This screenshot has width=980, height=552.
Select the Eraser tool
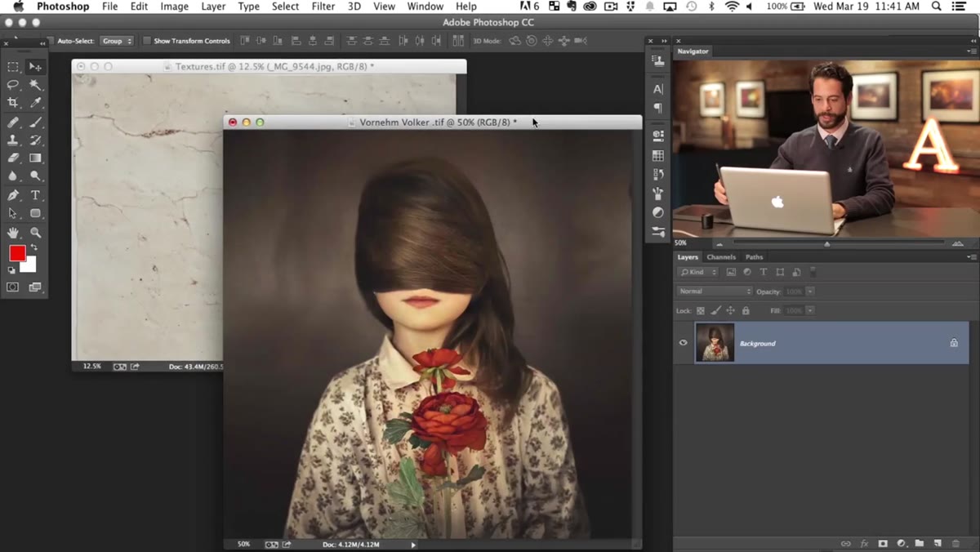(13, 158)
